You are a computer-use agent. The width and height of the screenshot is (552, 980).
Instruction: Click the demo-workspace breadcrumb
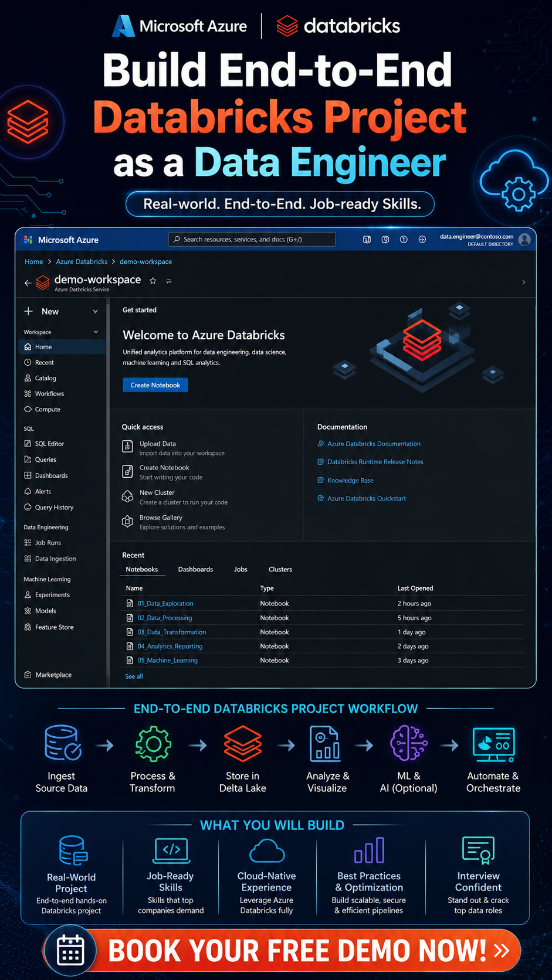pos(145,261)
